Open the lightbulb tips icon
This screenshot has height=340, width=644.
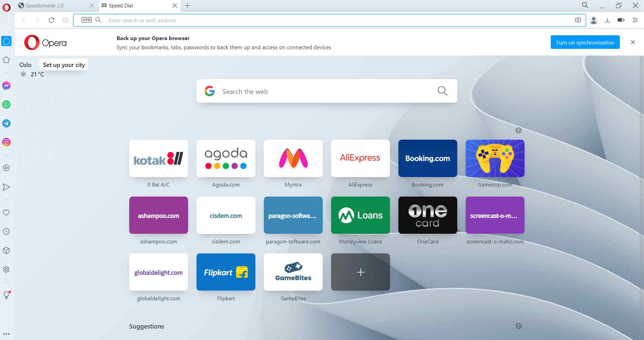(6, 295)
